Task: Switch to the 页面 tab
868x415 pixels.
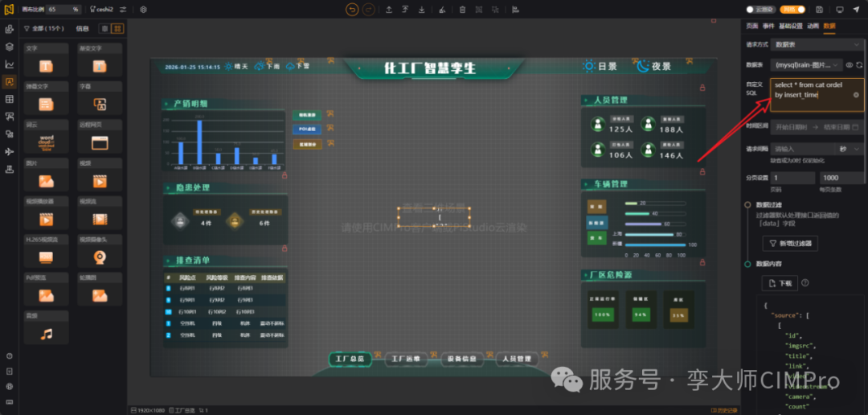Action: click(751, 26)
